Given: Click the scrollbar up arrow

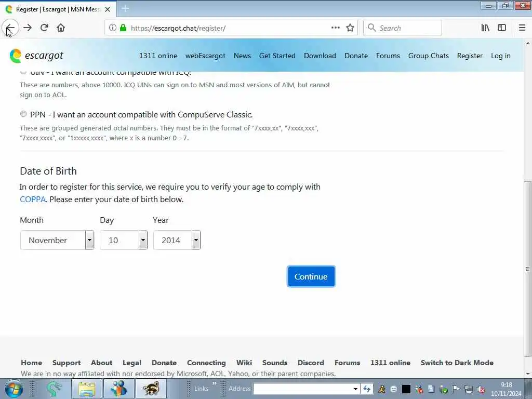Looking at the screenshot, I should pyautogui.click(x=527, y=43).
